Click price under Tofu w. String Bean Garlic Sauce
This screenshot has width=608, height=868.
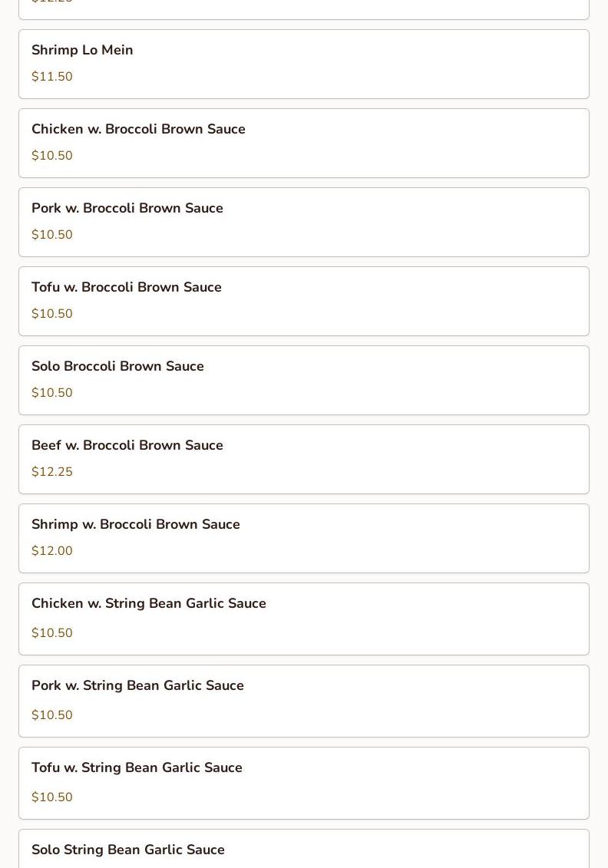(x=52, y=797)
